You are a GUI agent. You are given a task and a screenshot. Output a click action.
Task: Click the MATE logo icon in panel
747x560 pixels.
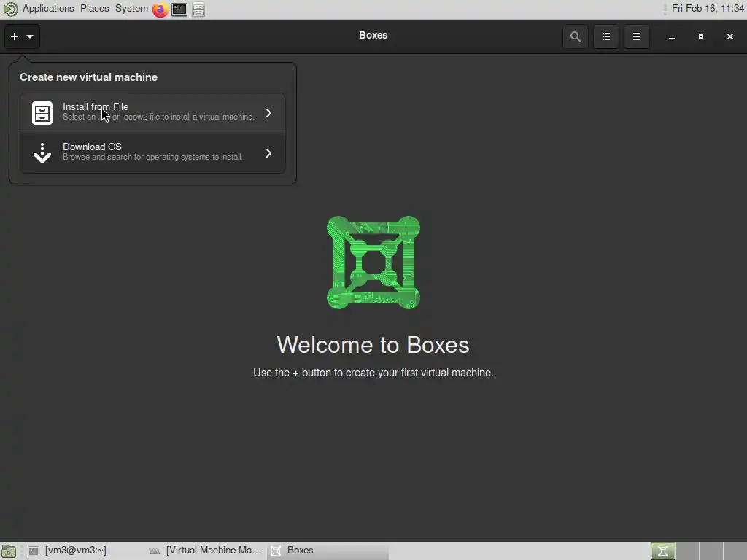point(10,9)
